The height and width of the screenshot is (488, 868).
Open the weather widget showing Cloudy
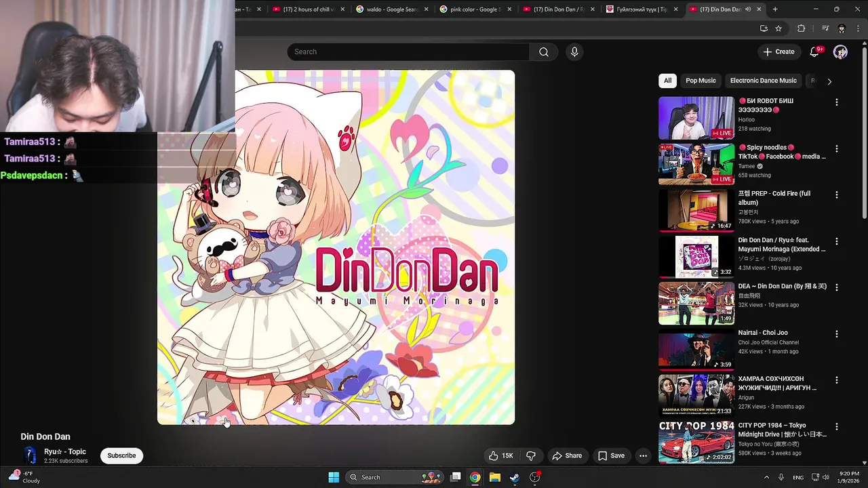(x=24, y=477)
